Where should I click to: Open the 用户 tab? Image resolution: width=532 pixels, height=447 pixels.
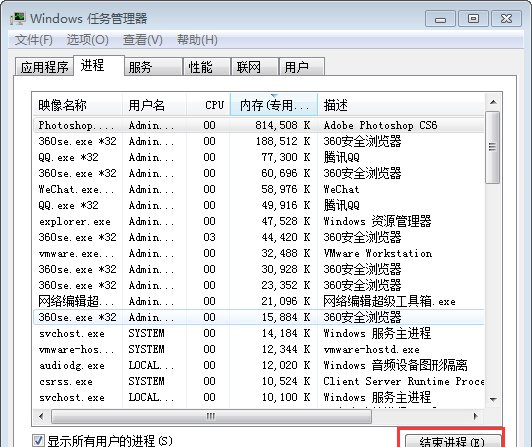tap(302, 67)
